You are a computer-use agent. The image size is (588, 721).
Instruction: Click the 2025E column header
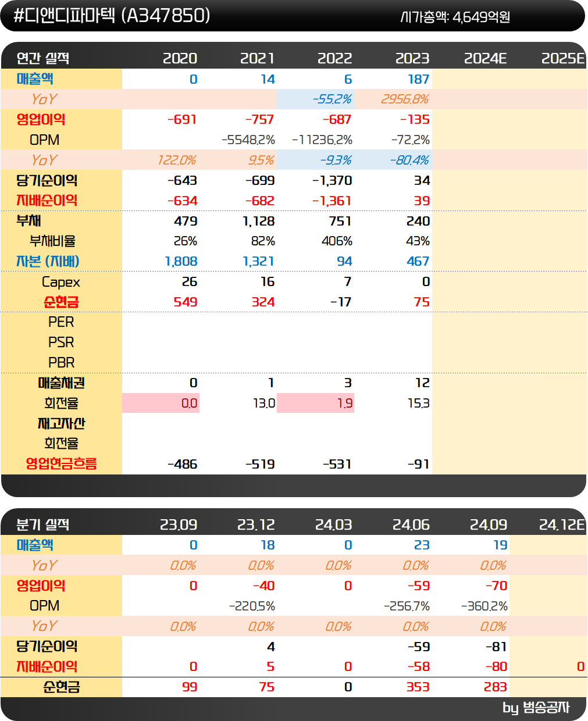tap(562, 58)
